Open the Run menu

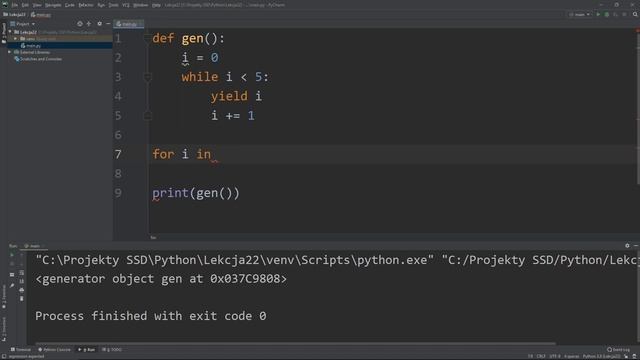coord(101,5)
